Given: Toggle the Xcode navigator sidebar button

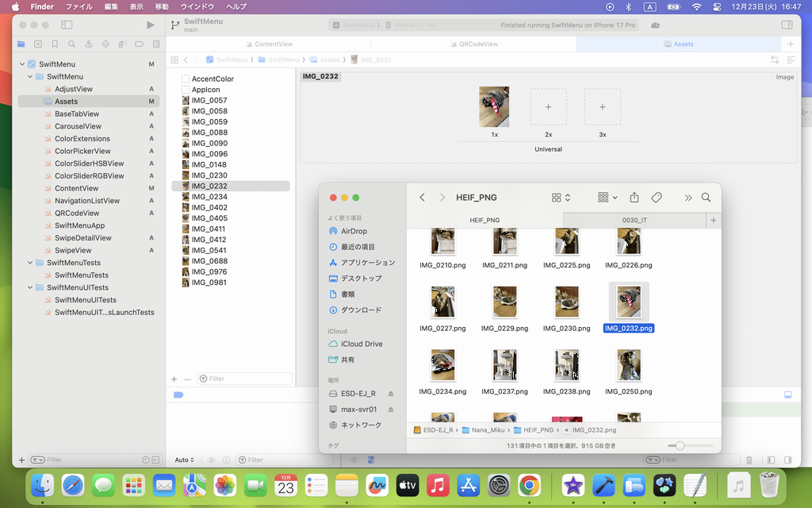Looking at the screenshot, I should (x=68, y=25).
